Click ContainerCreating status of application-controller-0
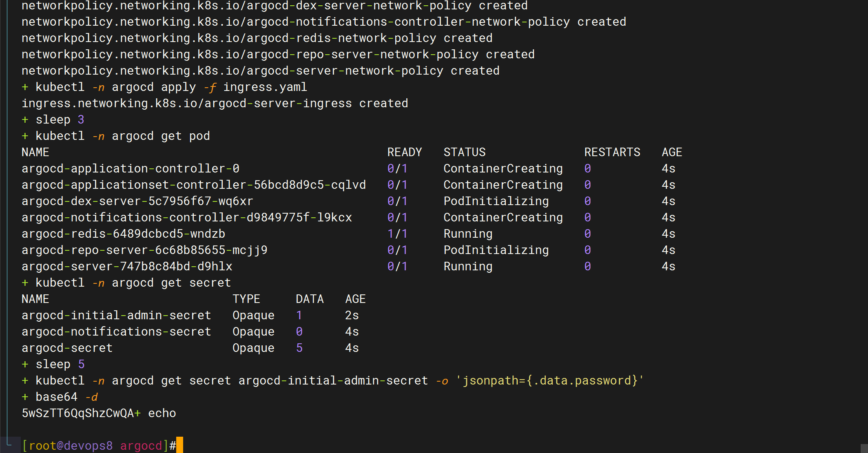The image size is (868, 453). click(x=503, y=168)
